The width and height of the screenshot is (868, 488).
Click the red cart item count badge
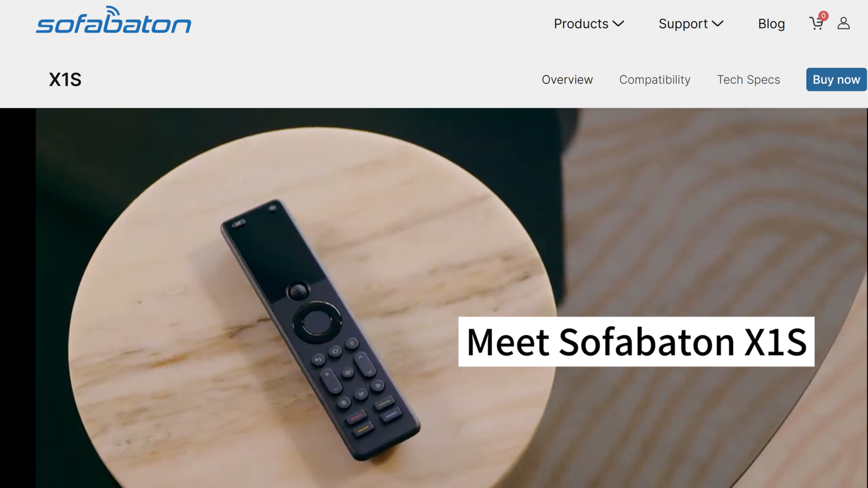[x=824, y=16]
